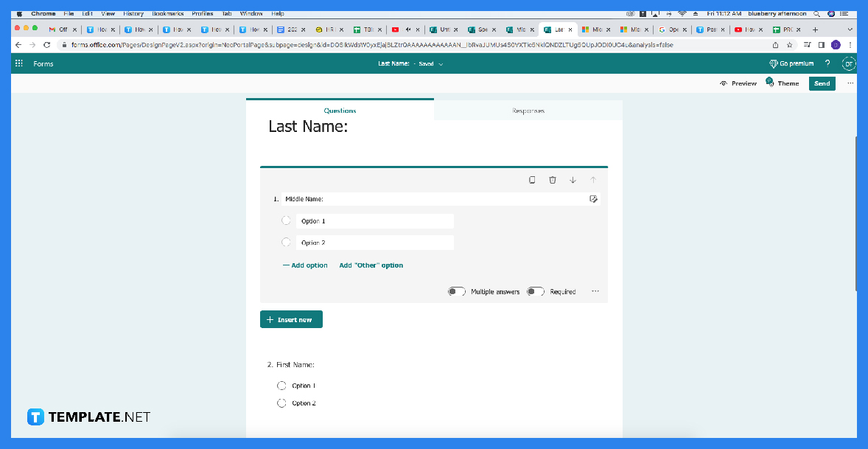Select Option 1 radio button under Middle Name
The image size is (868, 449).
click(x=286, y=220)
